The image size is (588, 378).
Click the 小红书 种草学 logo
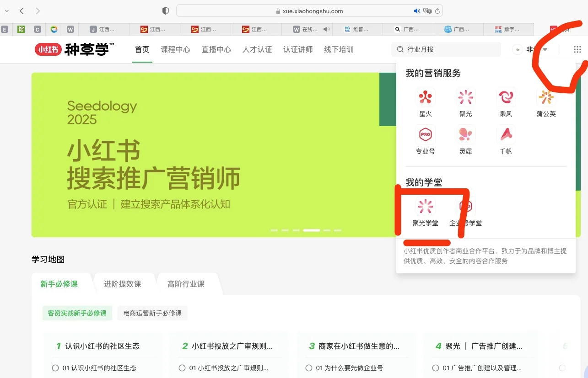74,49
